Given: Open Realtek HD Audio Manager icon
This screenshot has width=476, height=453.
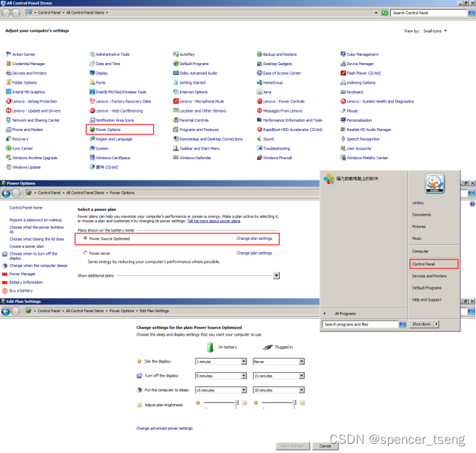Looking at the screenshot, I should tap(343, 130).
